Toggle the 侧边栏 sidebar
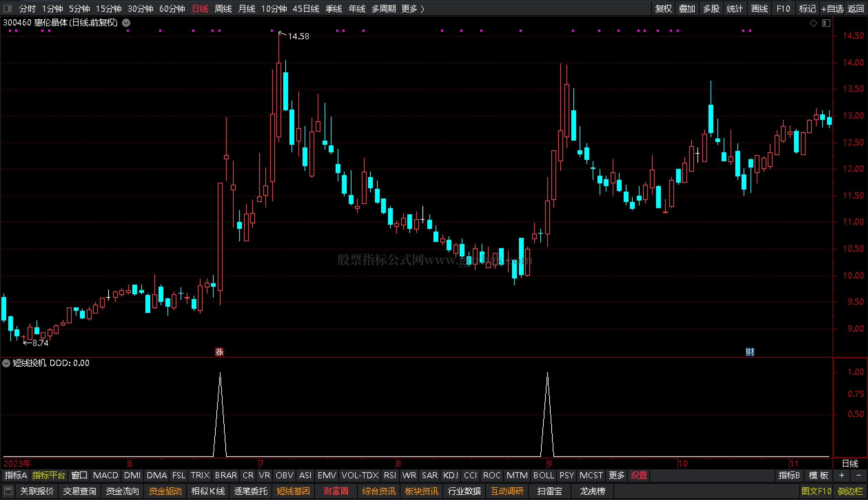This screenshot has width=868, height=500. [x=850, y=491]
